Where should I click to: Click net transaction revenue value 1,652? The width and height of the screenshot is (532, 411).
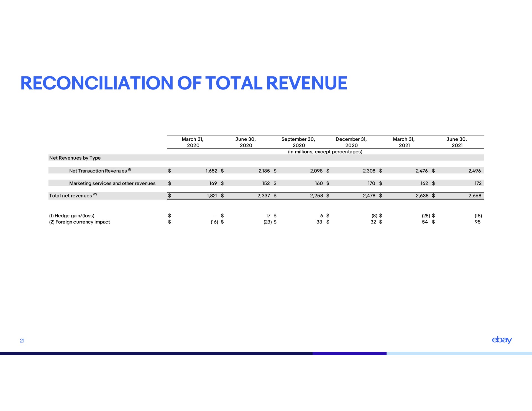(x=212, y=171)
